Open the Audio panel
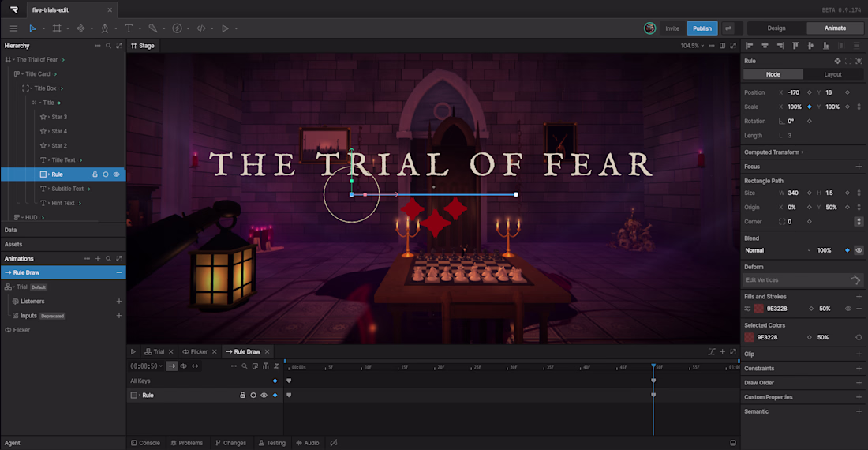The image size is (868, 450). coord(308,443)
